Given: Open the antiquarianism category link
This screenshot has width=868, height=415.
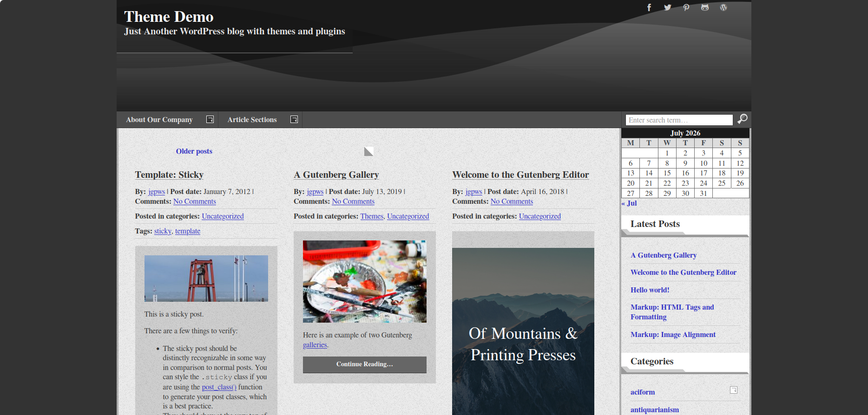Looking at the screenshot, I should pyautogui.click(x=655, y=410).
